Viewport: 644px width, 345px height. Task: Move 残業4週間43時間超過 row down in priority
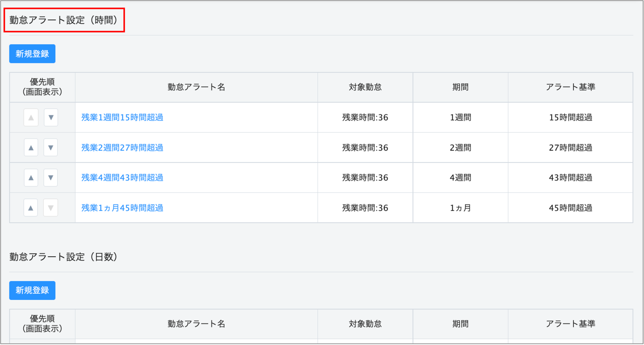coord(51,178)
